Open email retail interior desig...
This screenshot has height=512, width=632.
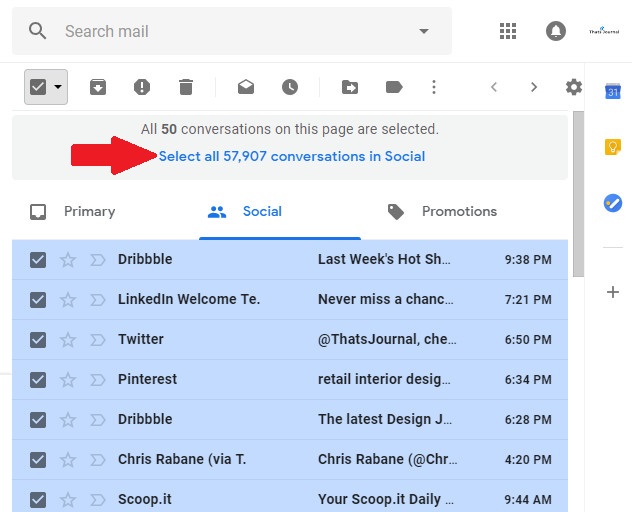coord(384,379)
